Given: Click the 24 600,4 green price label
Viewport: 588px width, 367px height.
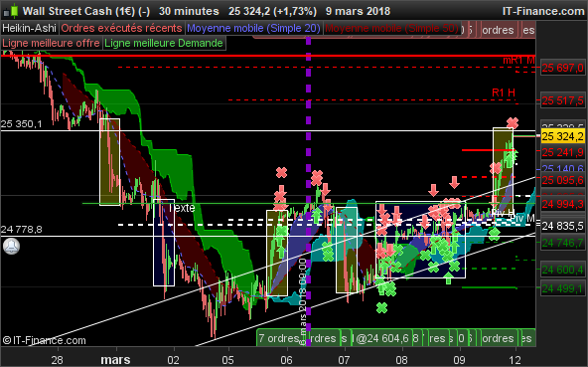Looking at the screenshot, I should tap(562, 270).
